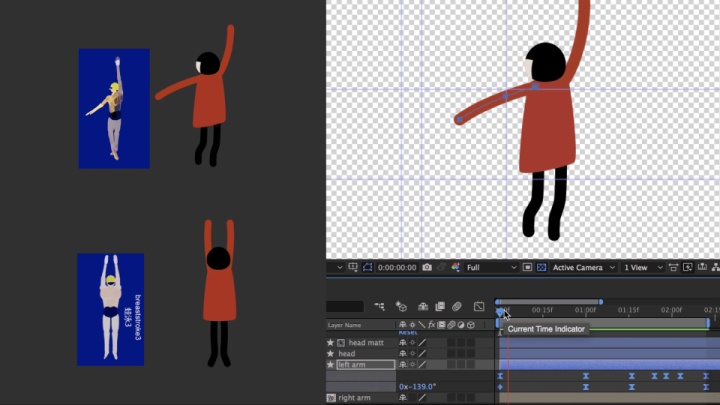Select the head layer in timeline
The image size is (720, 405).
(x=347, y=354)
